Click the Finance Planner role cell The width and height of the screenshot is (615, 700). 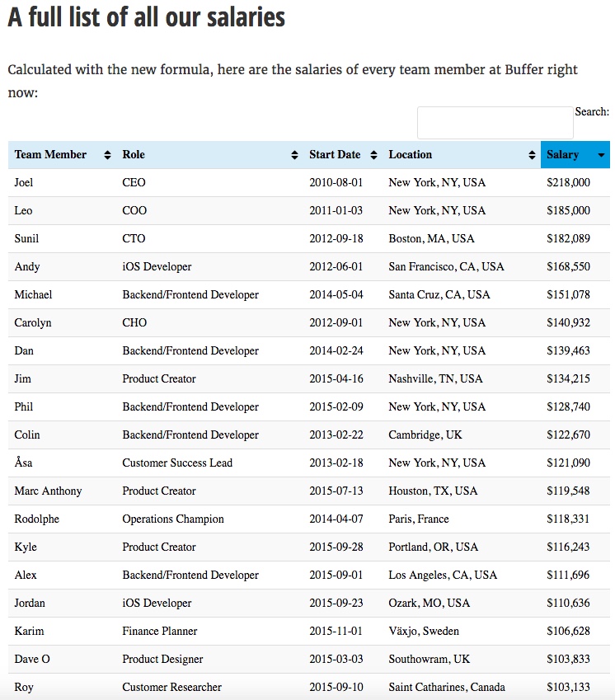(x=160, y=632)
